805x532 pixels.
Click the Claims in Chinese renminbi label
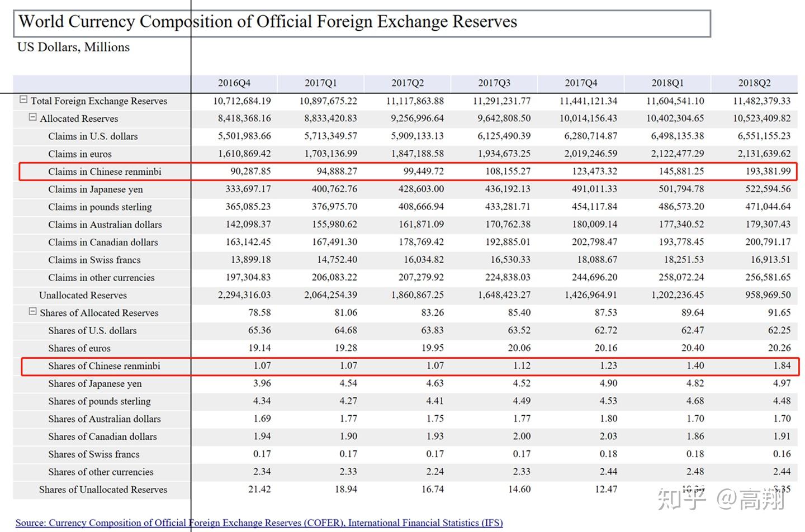[x=105, y=172]
